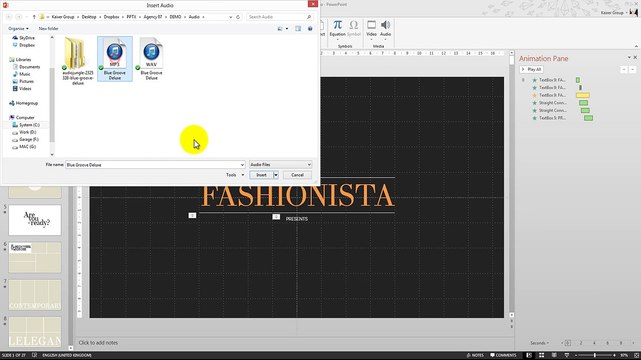Open the Tools dropdown in dialog
Viewport: 641px width, 360px height.
click(x=235, y=175)
